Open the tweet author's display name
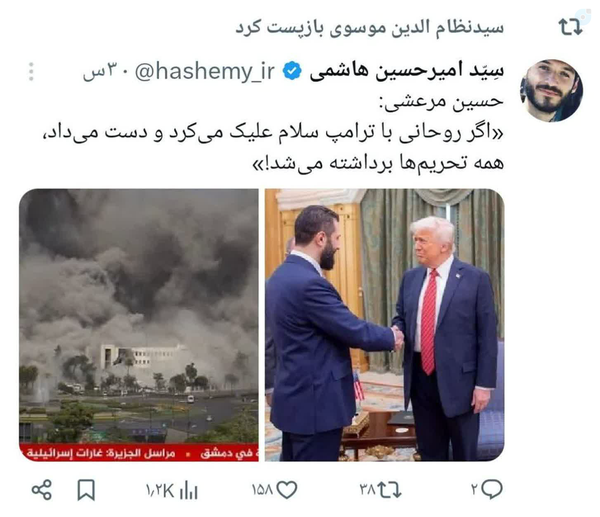The height and width of the screenshot is (517, 600). [x=407, y=71]
